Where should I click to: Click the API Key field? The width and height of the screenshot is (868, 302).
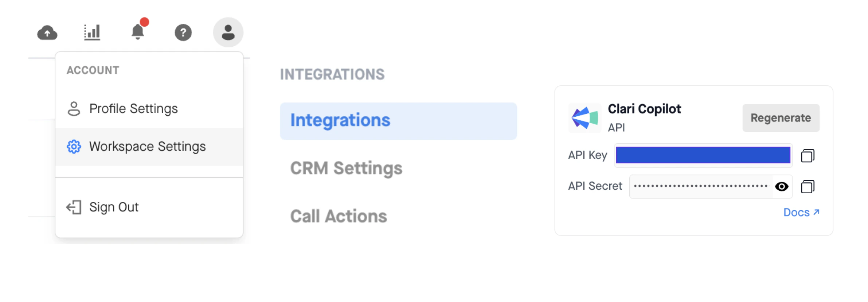click(703, 155)
